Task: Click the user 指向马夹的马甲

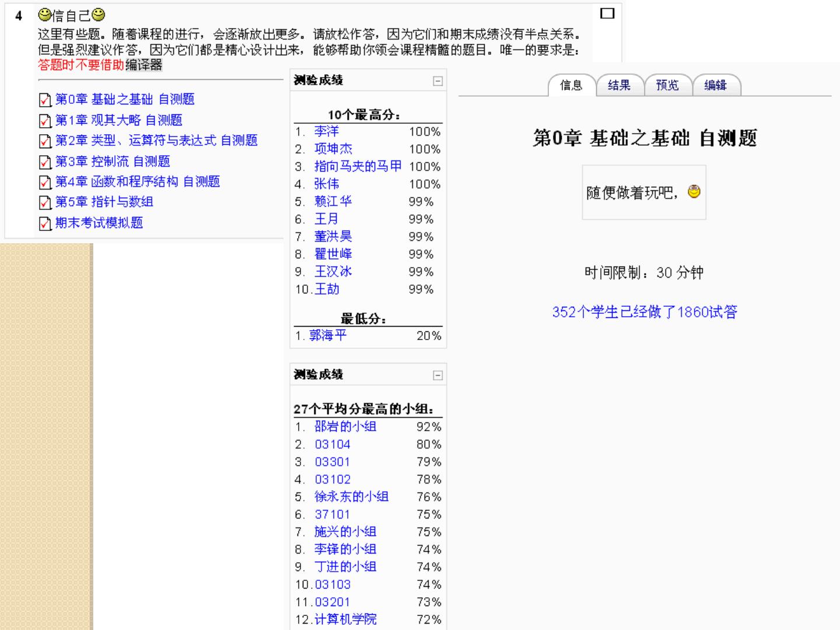Action: click(x=358, y=166)
